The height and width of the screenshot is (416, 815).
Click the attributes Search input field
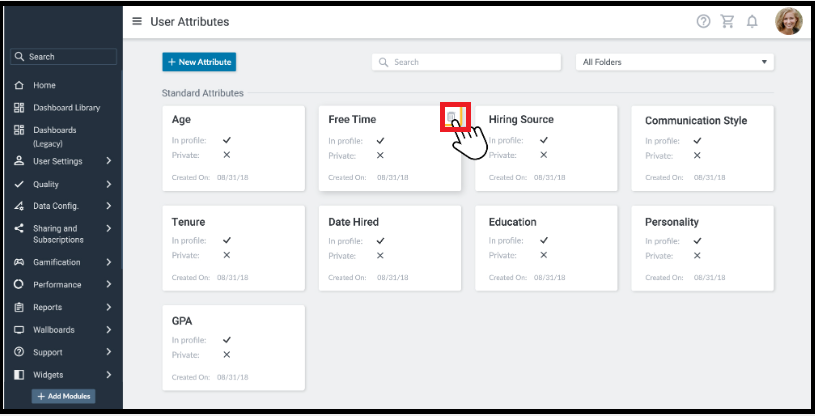(466, 62)
